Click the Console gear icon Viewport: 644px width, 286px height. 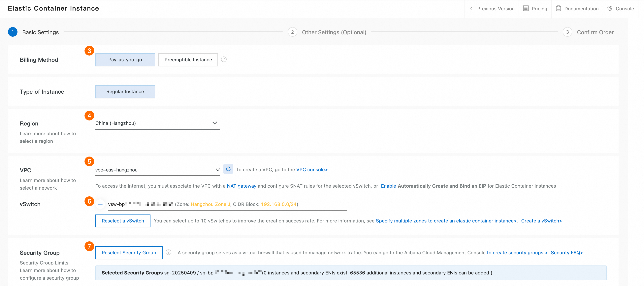(x=610, y=9)
